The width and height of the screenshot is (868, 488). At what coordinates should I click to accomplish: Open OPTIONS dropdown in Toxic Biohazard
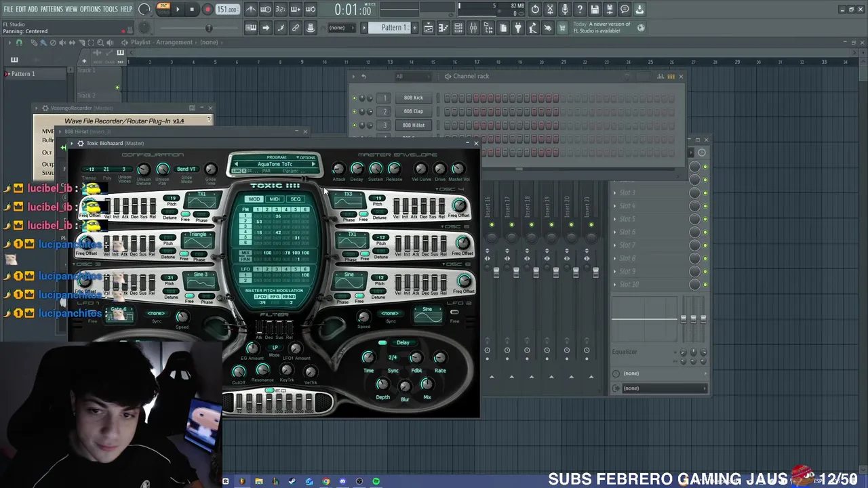click(x=306, y=157)
